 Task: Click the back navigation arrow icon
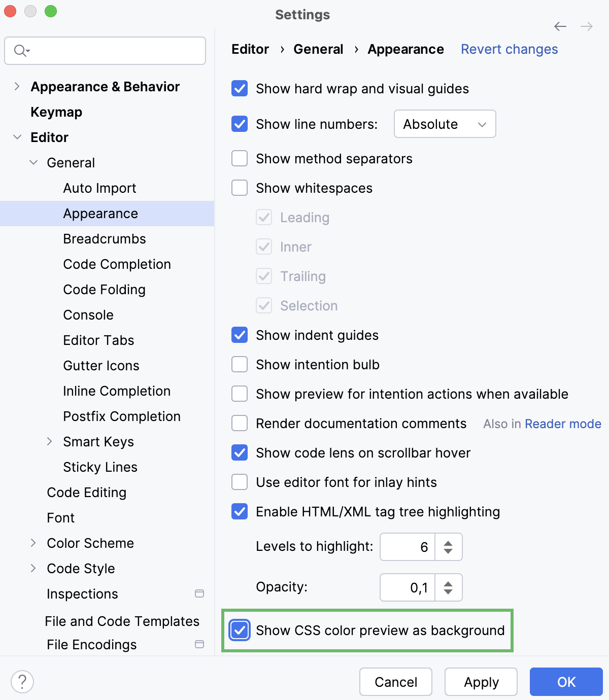point(560,26)
